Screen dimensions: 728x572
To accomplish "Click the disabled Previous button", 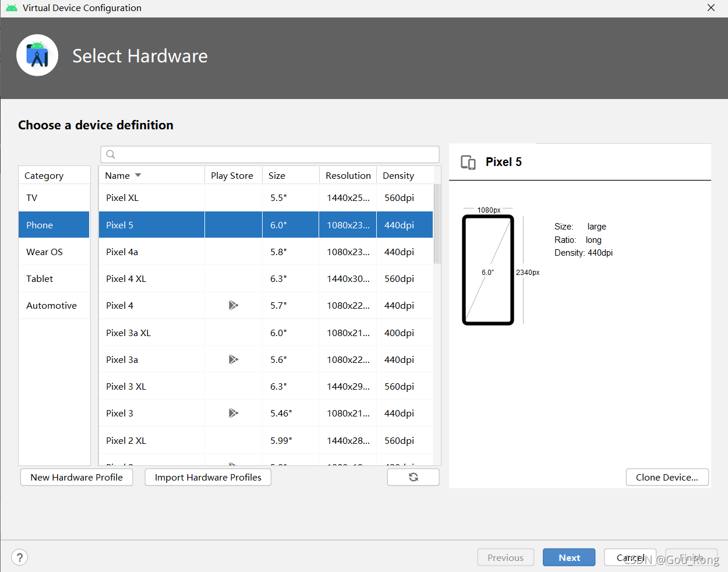I will (506, 557).
